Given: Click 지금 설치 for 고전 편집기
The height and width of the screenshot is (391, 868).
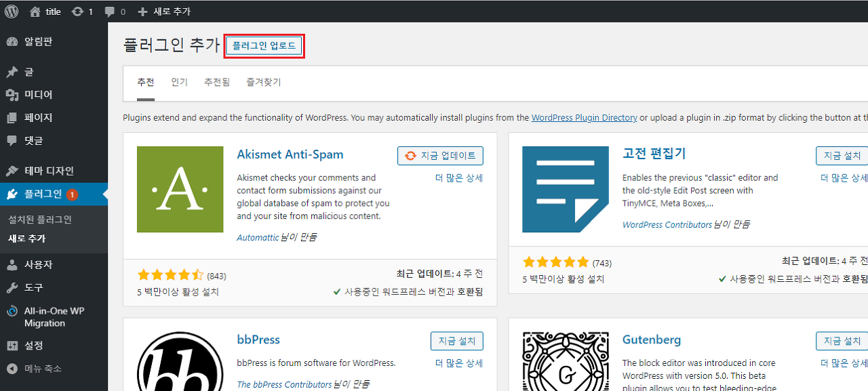Looking at the screenshot, I should 842,155.
